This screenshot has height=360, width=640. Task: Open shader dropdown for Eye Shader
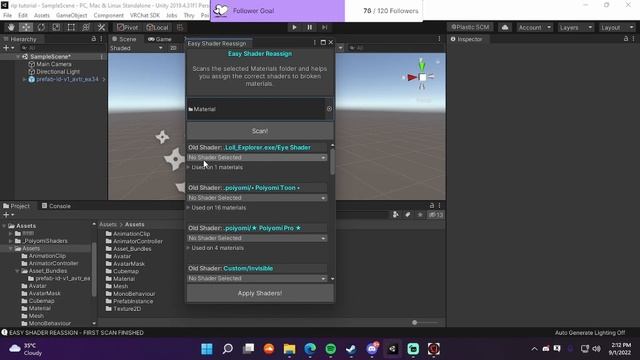coord(257,157)
